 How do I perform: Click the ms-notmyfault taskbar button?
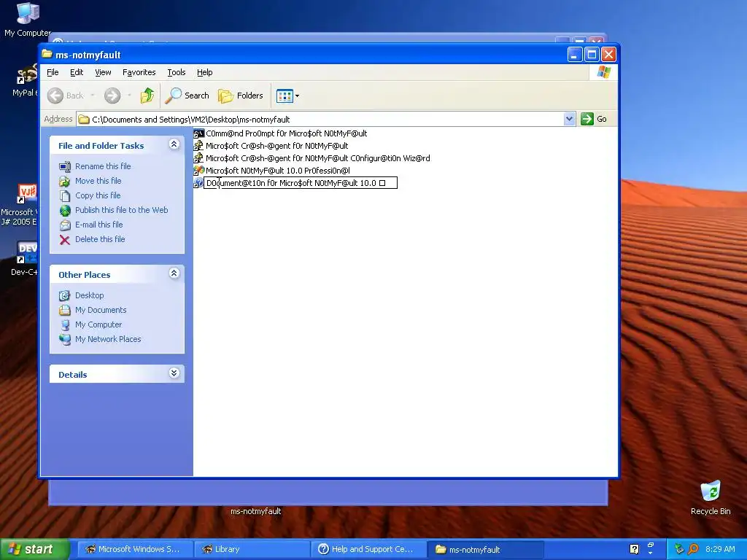pos(485,549)
